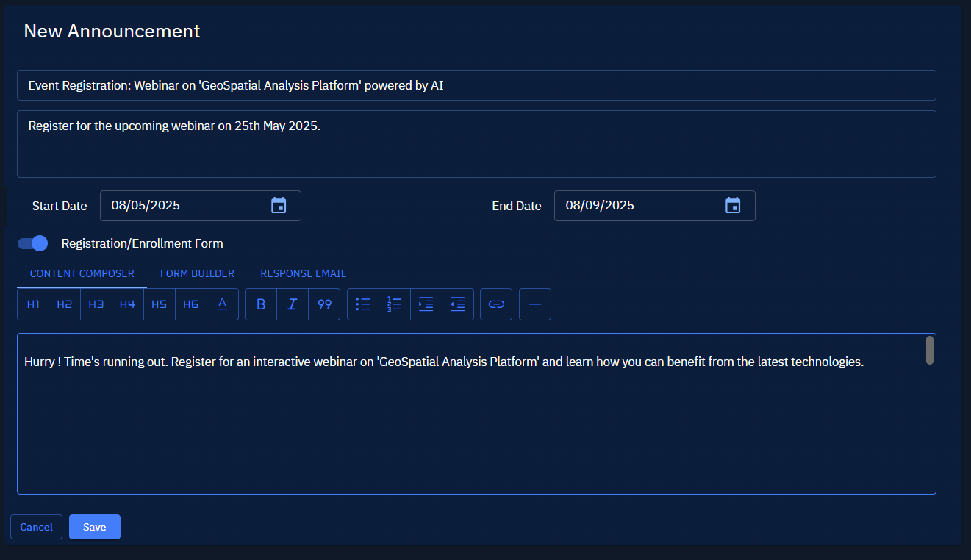Create a numbered list
This screenshot has height=560, width=971.
tap(394, 304)
